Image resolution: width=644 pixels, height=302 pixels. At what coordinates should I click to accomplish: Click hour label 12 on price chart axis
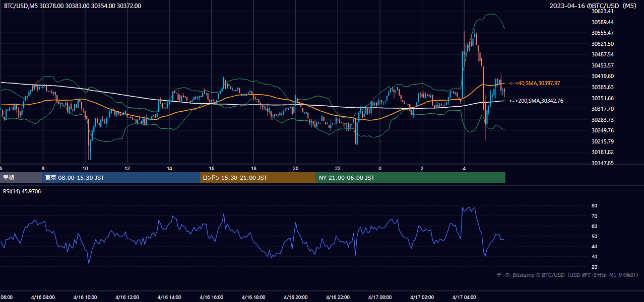click(127, 168)
